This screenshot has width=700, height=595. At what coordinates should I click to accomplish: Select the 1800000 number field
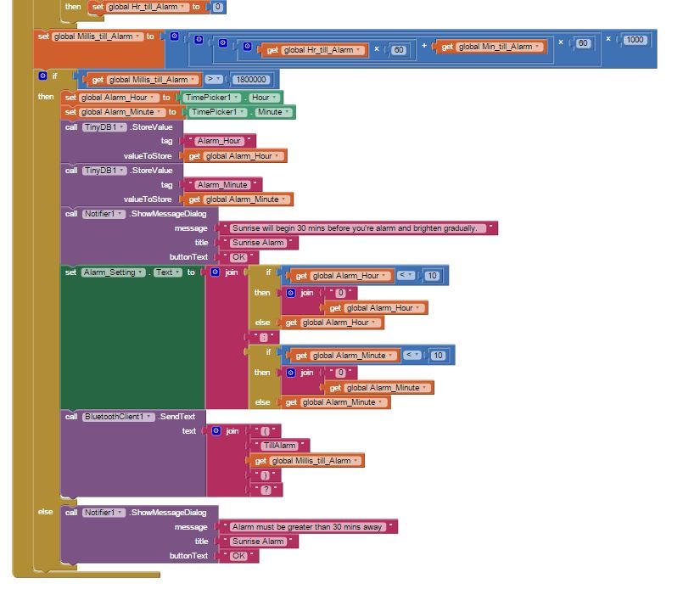(x=251, y=80)
